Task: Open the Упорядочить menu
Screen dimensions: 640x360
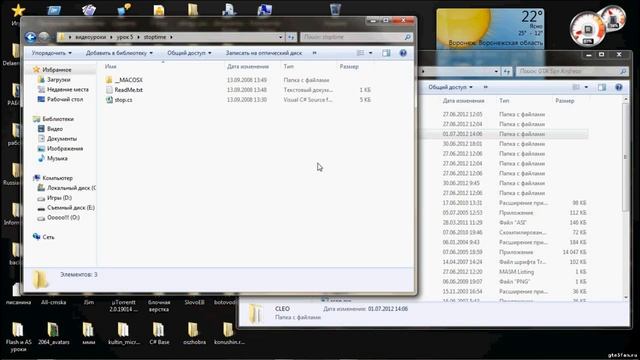Action: (51, 53)
